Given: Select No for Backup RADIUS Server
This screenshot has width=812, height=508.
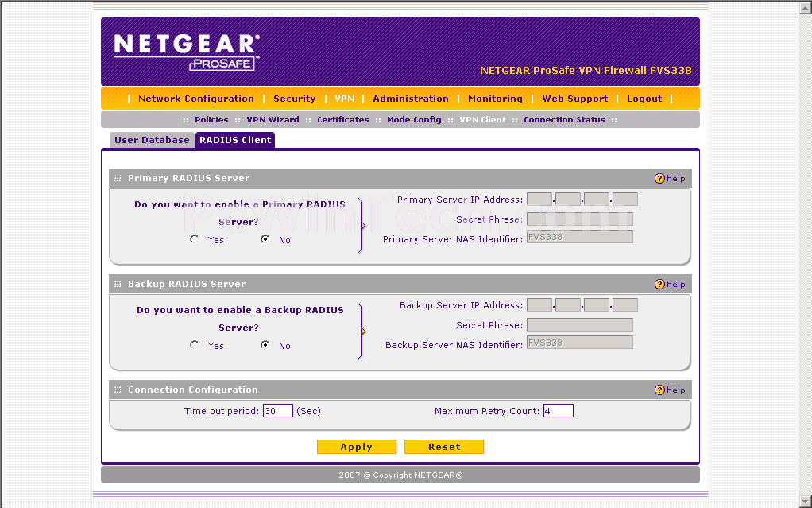Looking at the screenshot, I should coord(265,345).
